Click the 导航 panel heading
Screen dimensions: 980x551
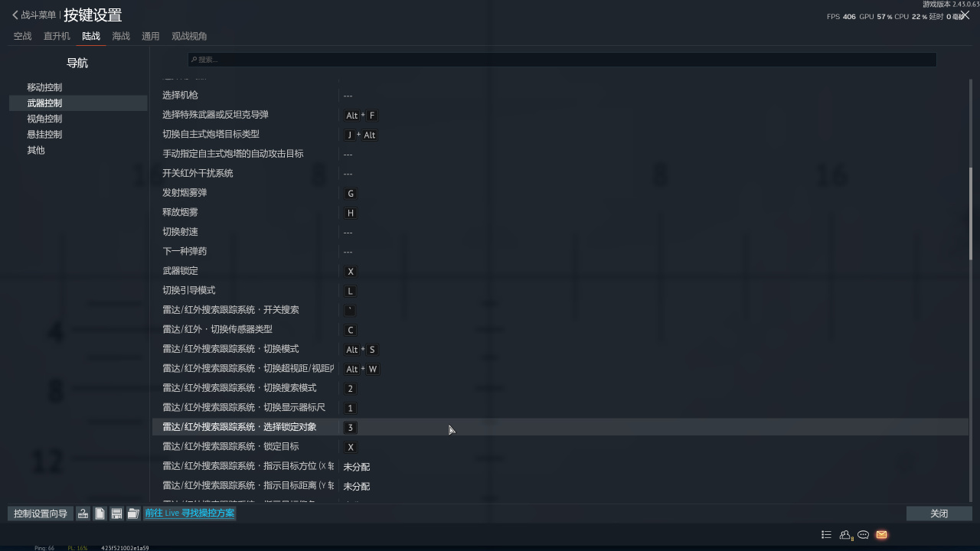[77, 63]
